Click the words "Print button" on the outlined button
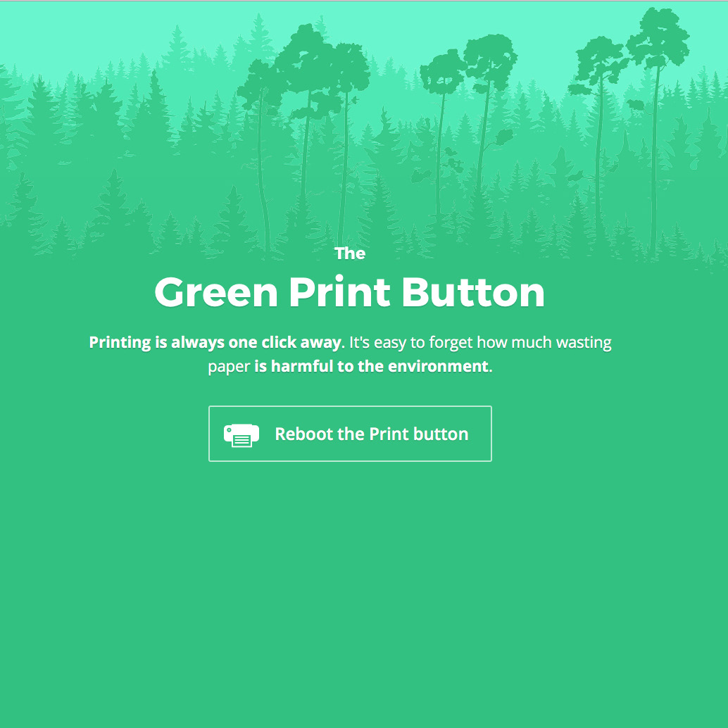Viewport: 728px width, 728px height. point(419,434)
